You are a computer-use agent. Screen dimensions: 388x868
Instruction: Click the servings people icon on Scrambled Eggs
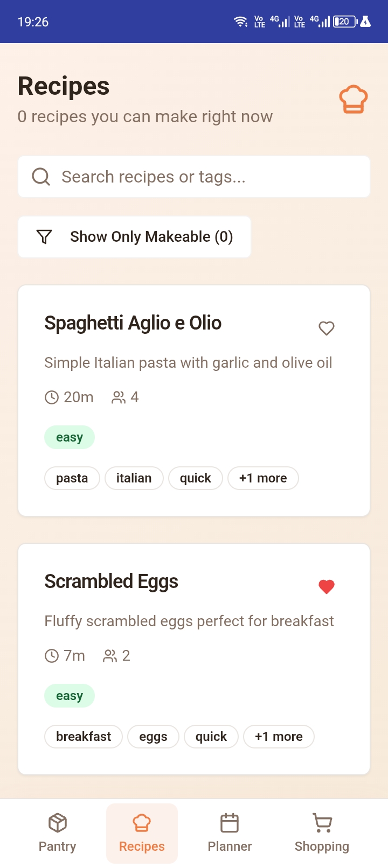(110, 656)
